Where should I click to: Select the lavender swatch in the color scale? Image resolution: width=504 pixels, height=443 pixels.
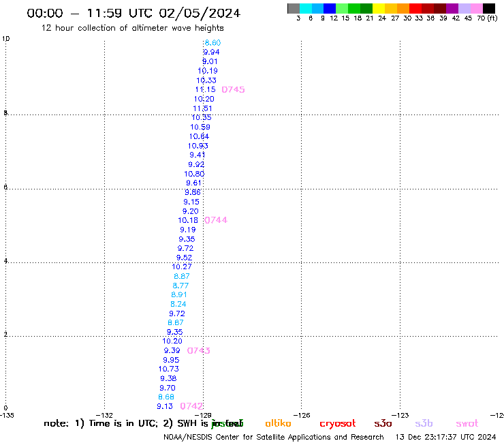click(464, 8)
